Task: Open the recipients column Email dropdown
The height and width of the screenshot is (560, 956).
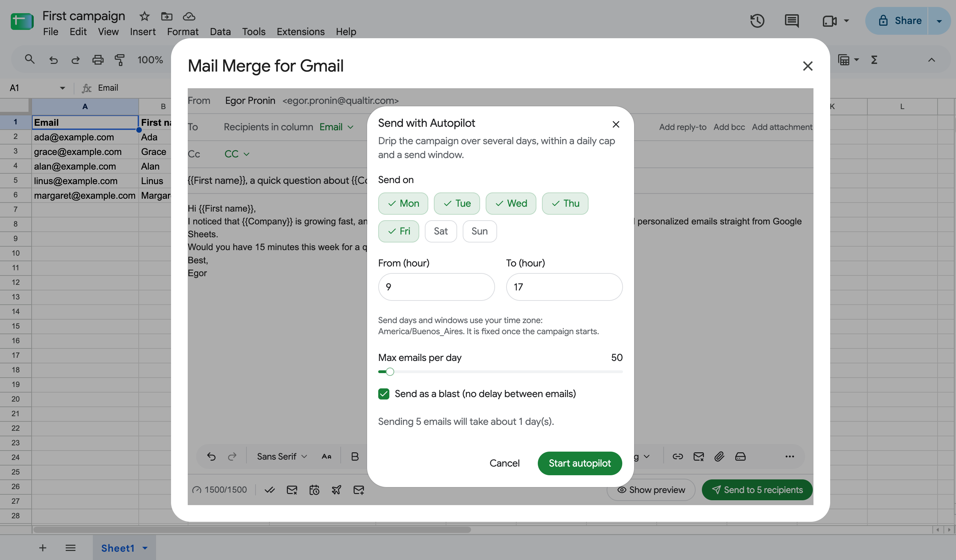Action: (x=337, y=127)
